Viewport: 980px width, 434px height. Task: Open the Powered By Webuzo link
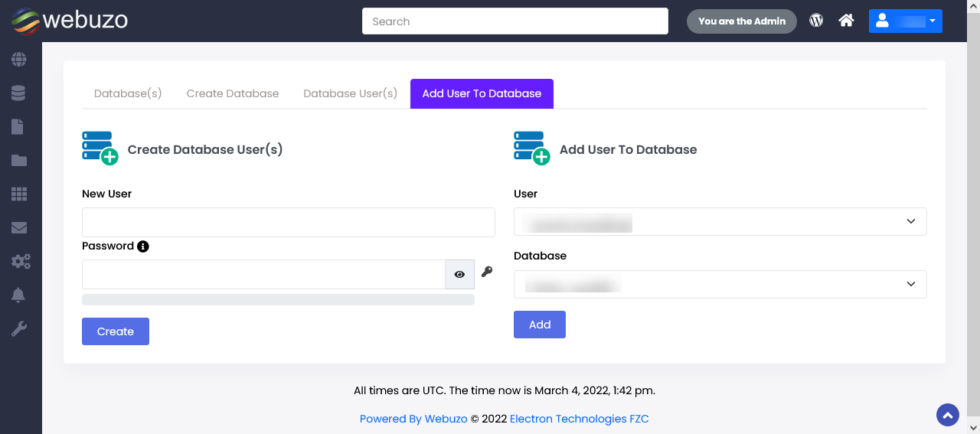pyautogui.click(x=413, y=419)
